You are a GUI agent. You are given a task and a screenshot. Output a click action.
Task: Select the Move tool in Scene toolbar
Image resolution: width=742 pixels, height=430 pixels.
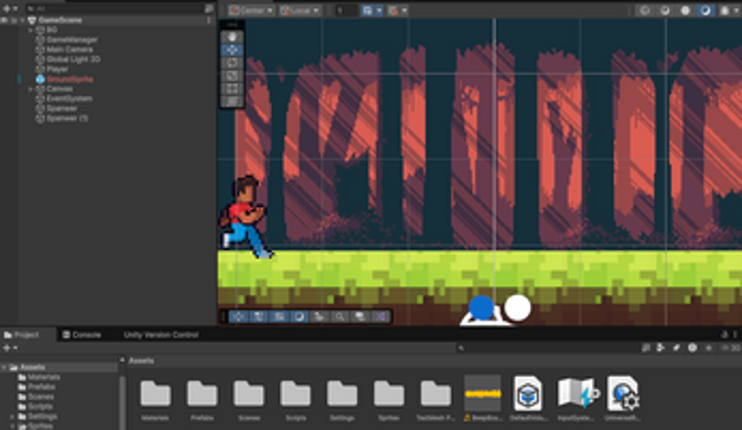[x=232, y=50]
